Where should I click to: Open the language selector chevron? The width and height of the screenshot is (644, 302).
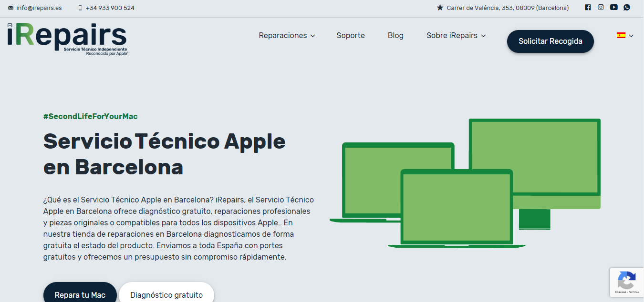631,36
